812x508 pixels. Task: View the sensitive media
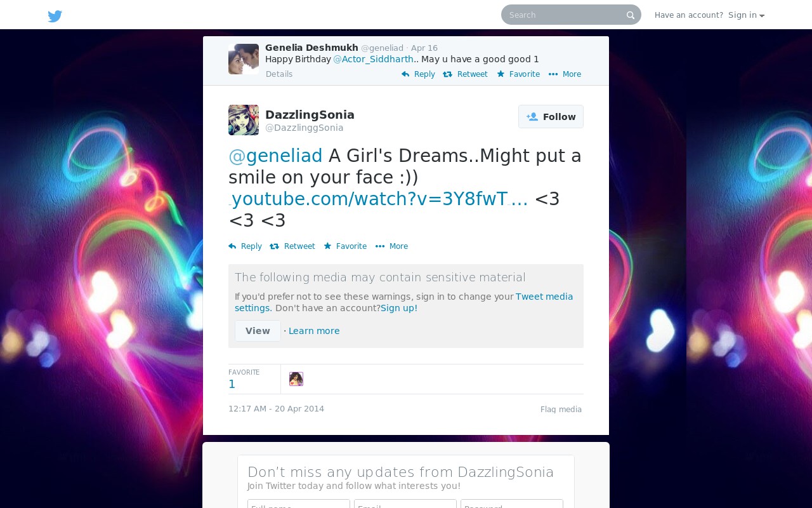pos(258,331)
